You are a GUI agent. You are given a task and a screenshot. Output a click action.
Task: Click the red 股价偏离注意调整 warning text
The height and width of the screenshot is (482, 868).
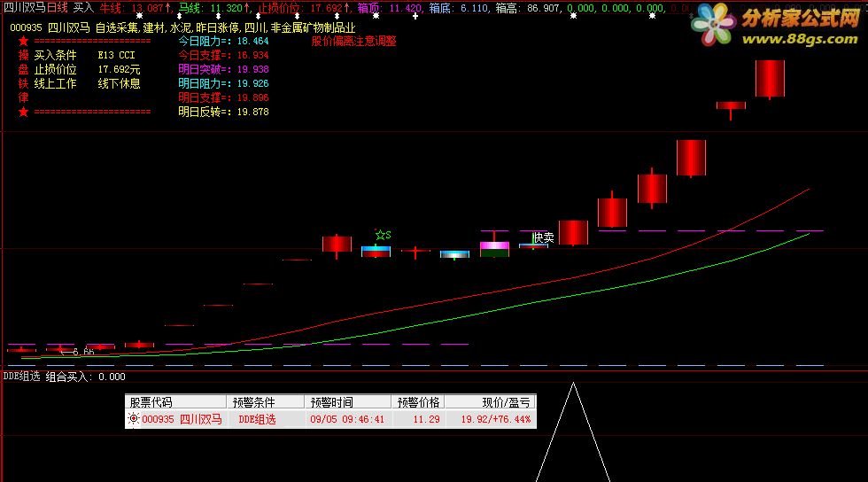pos(353,41)
